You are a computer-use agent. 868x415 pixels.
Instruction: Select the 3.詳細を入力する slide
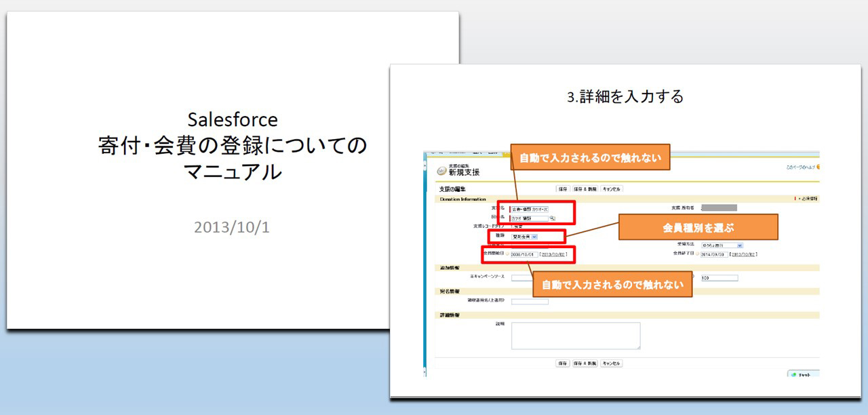[x=625, y=231]
